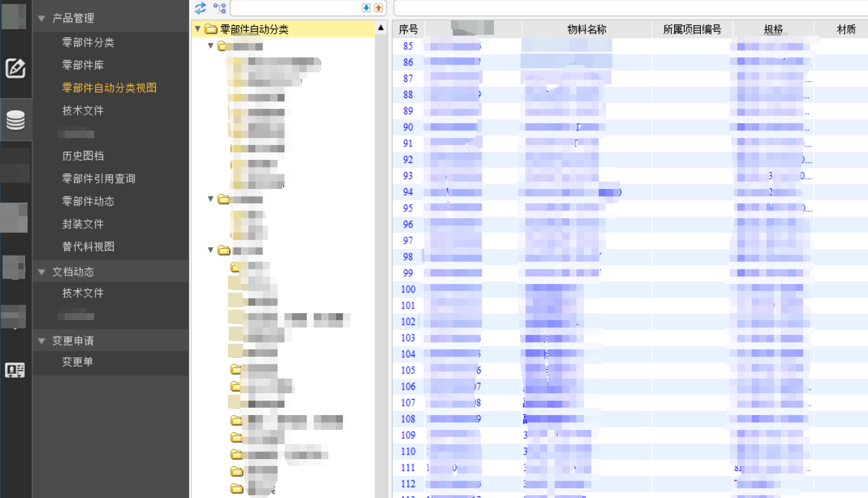
Task: Click the tree scrollbar up arrow
Action: tap(381, 28)
